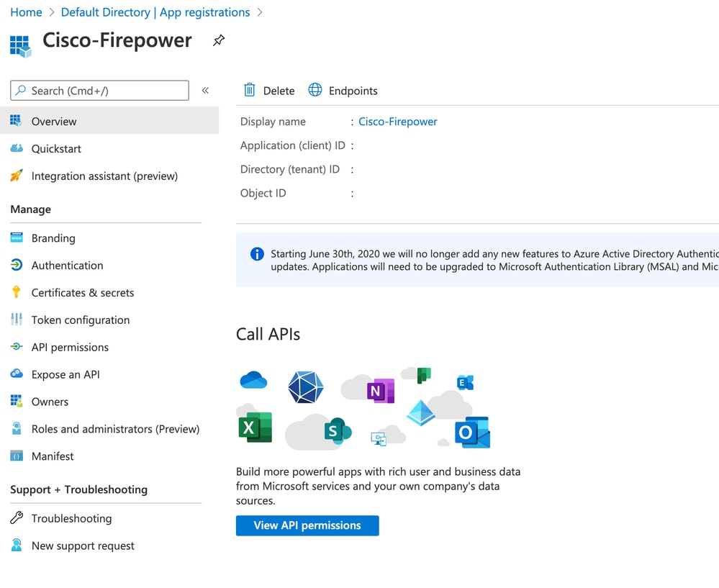This screenshot has width=719, height=588.
Task: Click the Certificates & secrets key icon
Action: [x=17, y=292]
